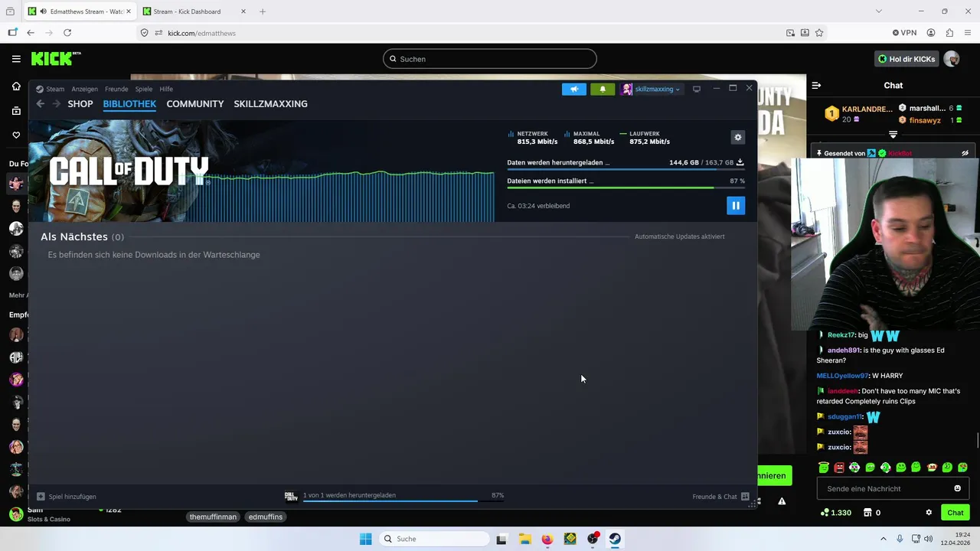Click Kick search field 'Suchen'
This screenshot has height=551, width=980.
click(x=490, y=59)
